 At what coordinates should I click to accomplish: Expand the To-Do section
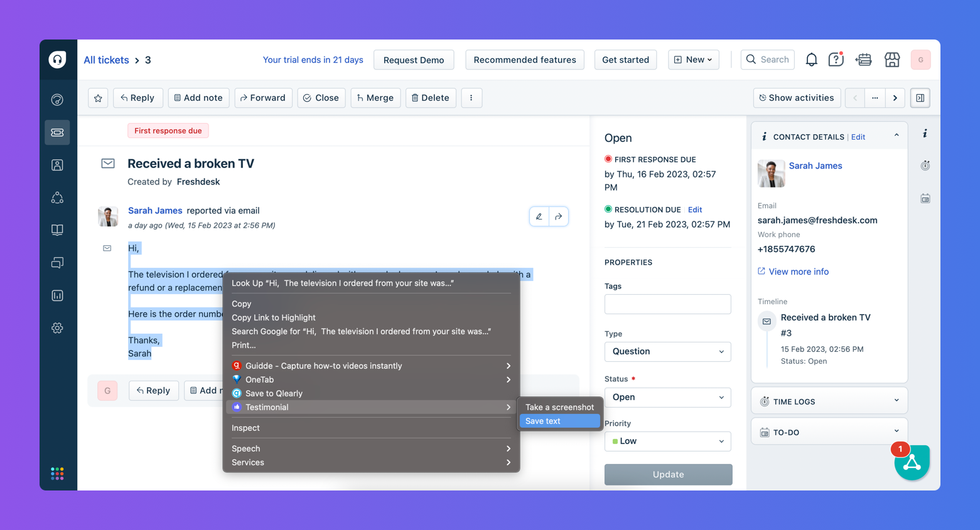click(829, 432)
